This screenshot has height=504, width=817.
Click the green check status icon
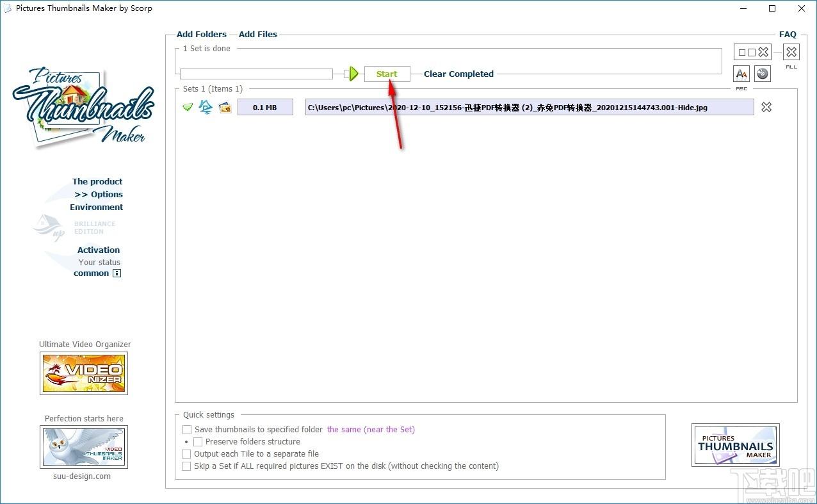pyautogui.click(x=188, y=107)
